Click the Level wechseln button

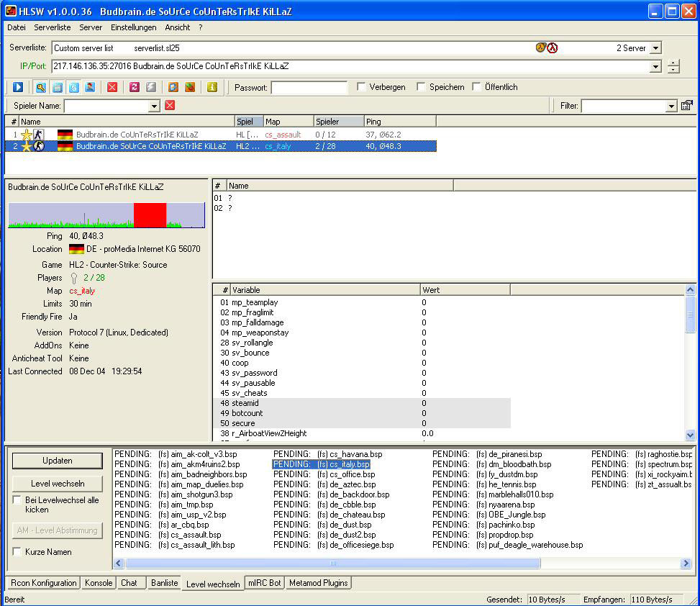pos(57,483)
